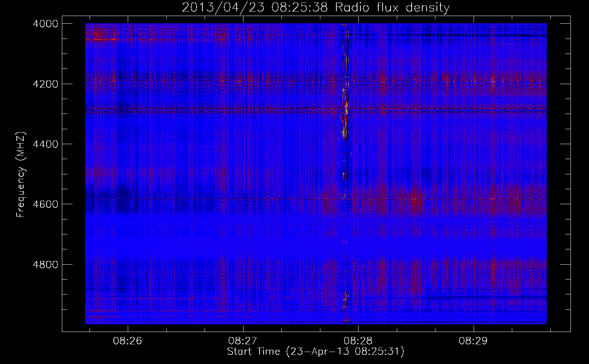Screen dimensions: 589x364
Task: Click the 08:27 time axis label
Action: (243, 341)
